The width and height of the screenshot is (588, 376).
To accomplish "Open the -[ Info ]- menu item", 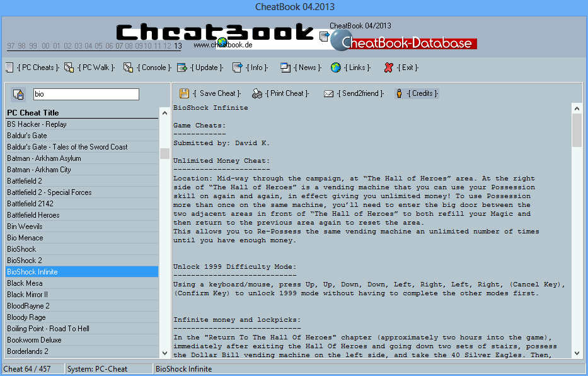I will pos(257,68).
